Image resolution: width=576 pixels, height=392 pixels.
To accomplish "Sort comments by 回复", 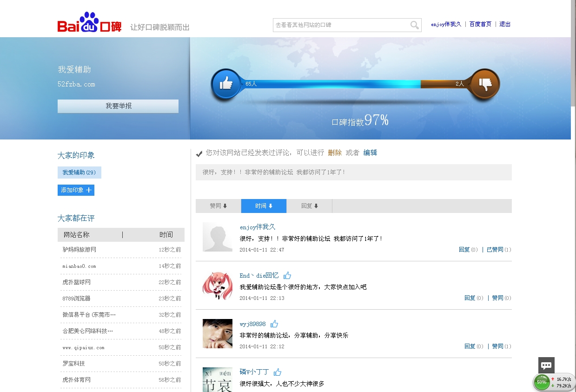I will pos(309,206).
